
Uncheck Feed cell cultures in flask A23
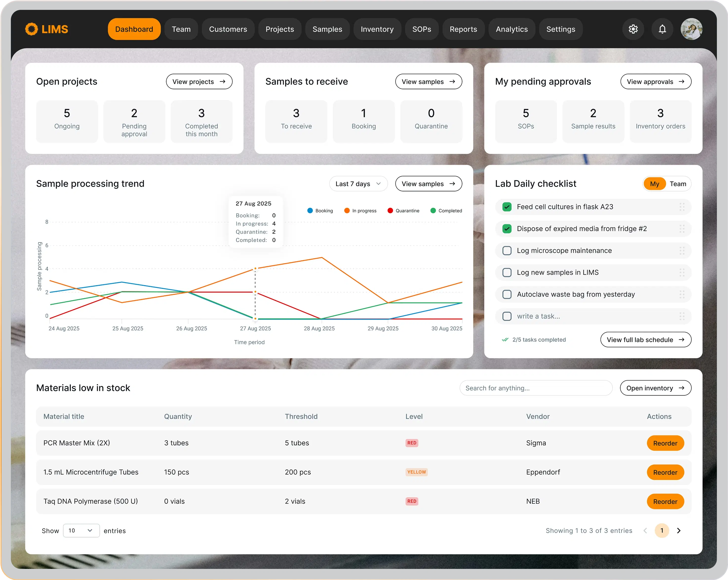pyautogui.click(x=507, y=207)
